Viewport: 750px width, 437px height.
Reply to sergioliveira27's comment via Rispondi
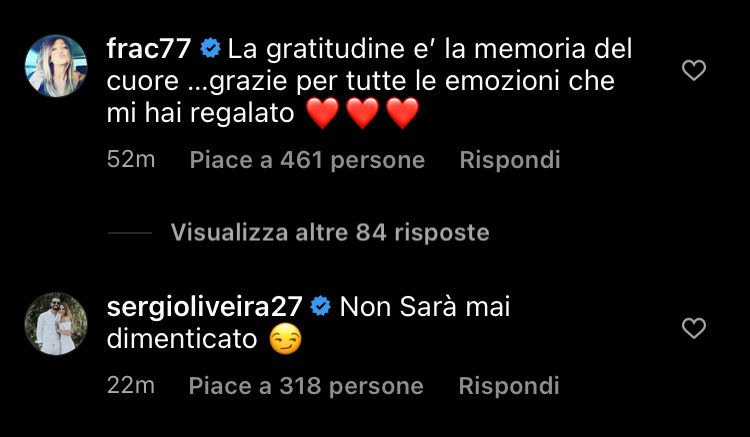coord(509,386)
